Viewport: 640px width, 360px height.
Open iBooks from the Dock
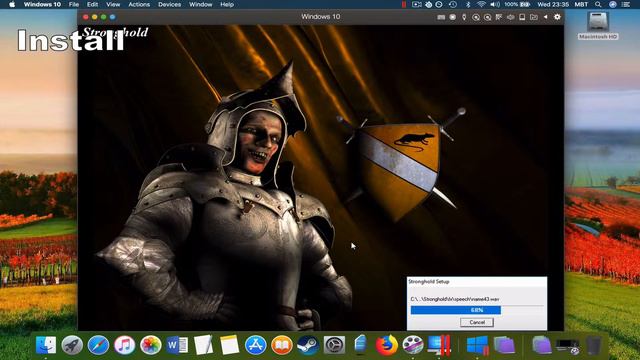point(282,345)
